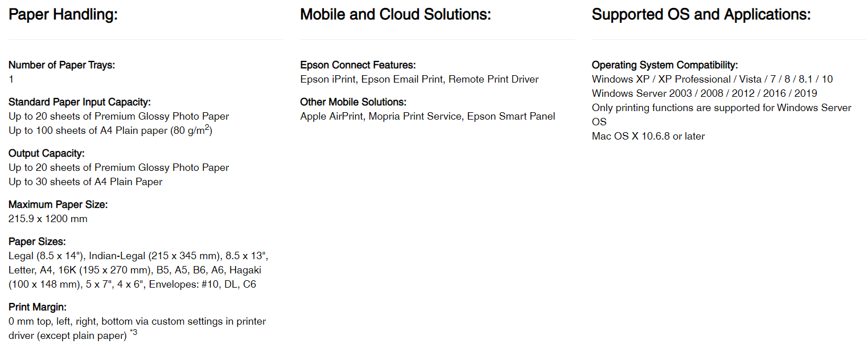This screenshot has height=352, width=868.
Task: Click the *3 footnote superscript marker
Action: [133, 333]
